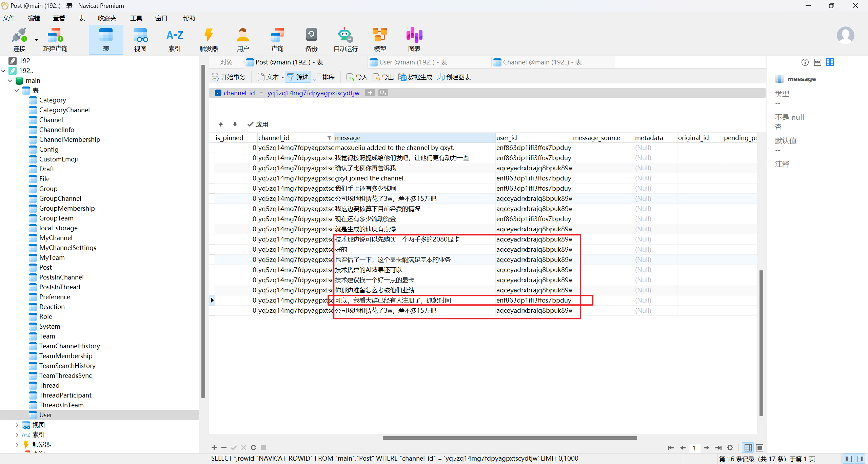The height and width of the screenshot is (464, 868).
Task: Toggle the 筛选 (Filter) button
Action: pyautogui.click(x=298, y=77)
